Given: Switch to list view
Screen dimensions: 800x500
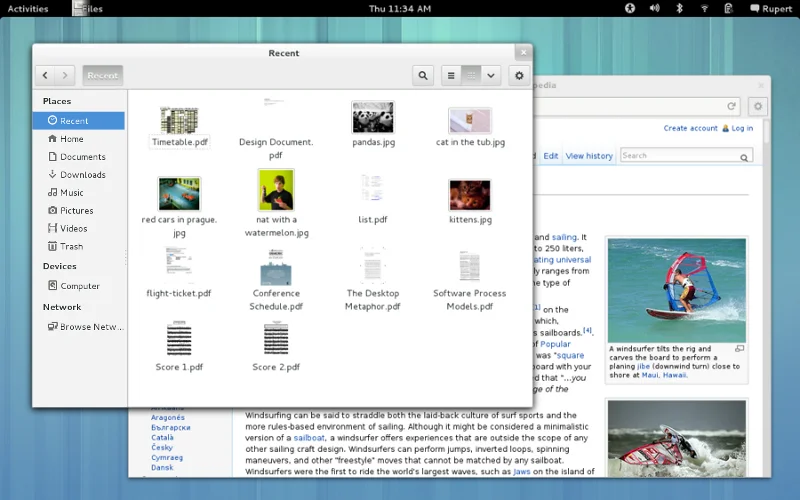Looking at the screenshot, I should 451,75.
